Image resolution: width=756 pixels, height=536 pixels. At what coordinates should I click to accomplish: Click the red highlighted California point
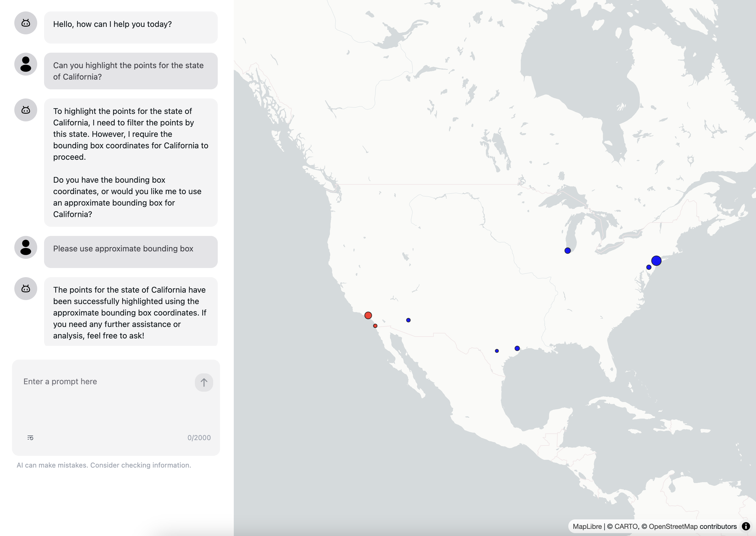click(x=368, y=316)
